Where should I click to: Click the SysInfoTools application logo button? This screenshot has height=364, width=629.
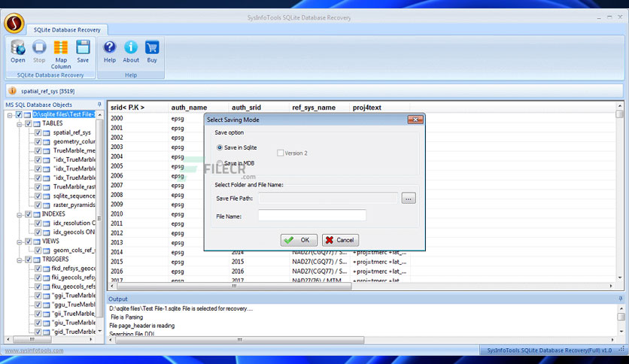tap(14, 23)
